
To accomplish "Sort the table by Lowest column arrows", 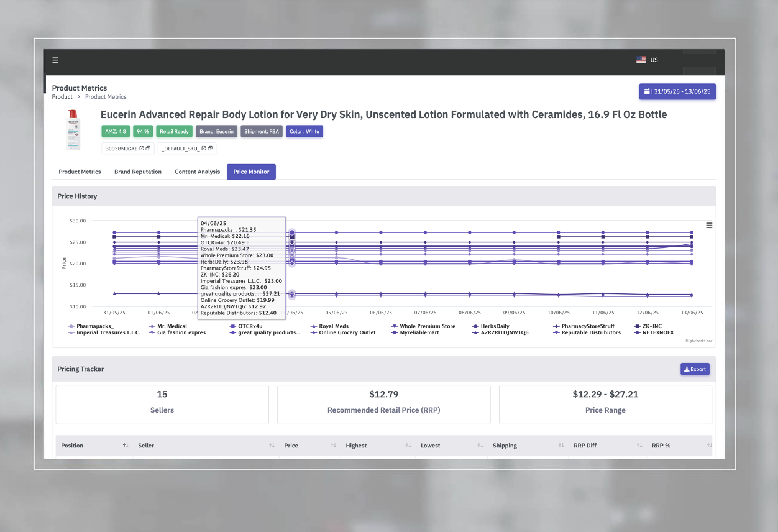I will (480, 446).
